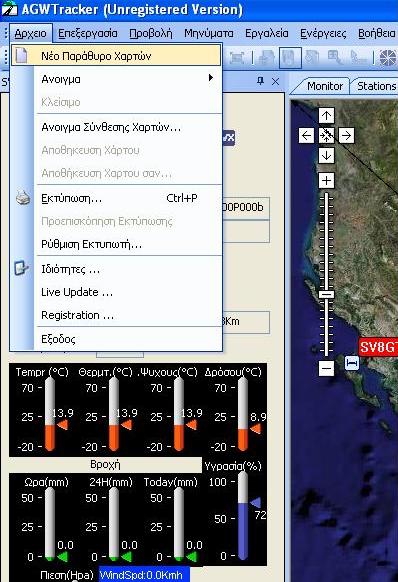Image resolution: width=398 pixels, height=582 pixels.
Task: Zoom in with the plus icon
Action: pos(326,181)
